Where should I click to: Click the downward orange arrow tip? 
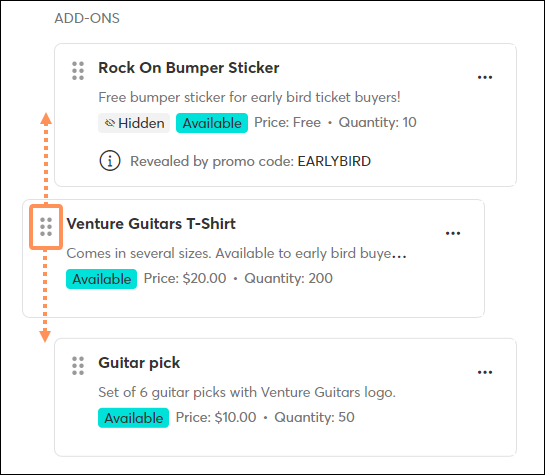click(x=45, y=336)
